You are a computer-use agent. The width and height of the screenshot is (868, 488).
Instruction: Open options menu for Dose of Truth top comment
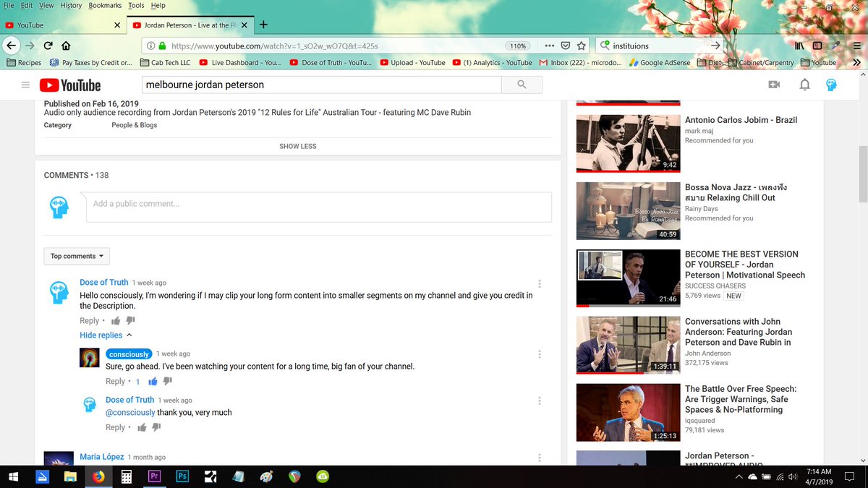coord(540,284)
